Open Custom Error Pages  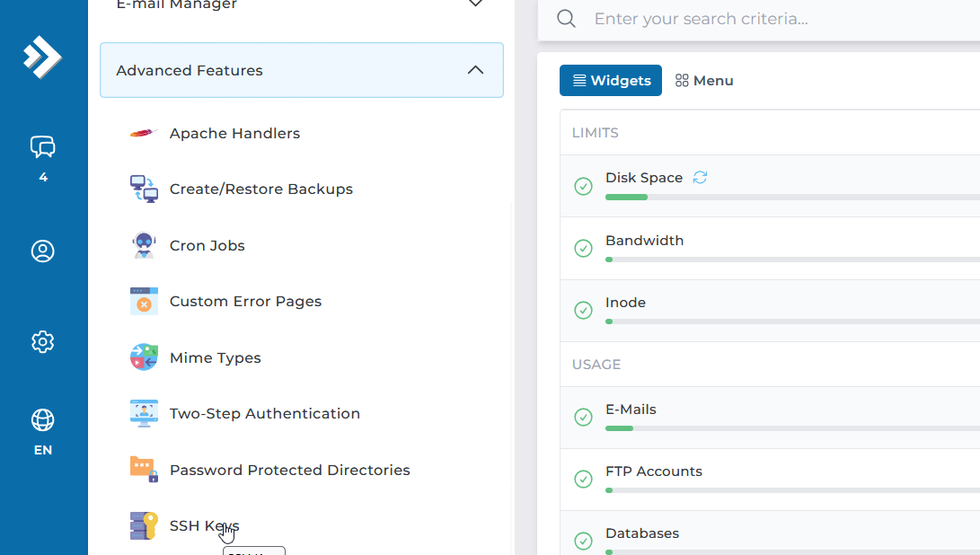coord(245,302)
